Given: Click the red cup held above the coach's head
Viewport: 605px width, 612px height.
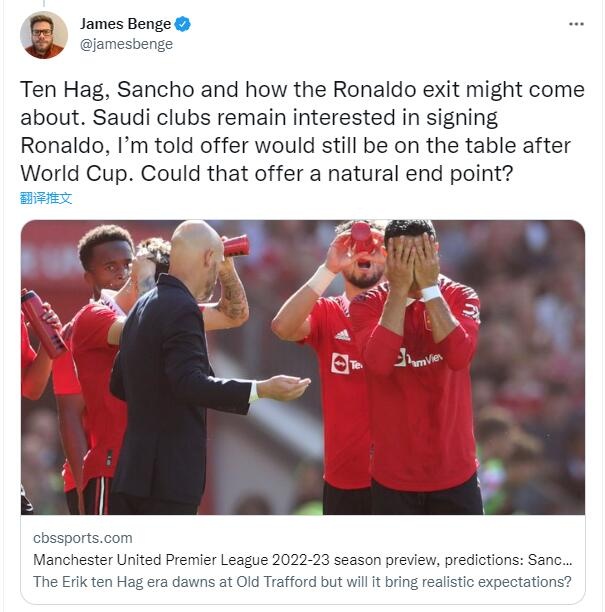Looking at the screenshot, I should [x=236, y=246].
